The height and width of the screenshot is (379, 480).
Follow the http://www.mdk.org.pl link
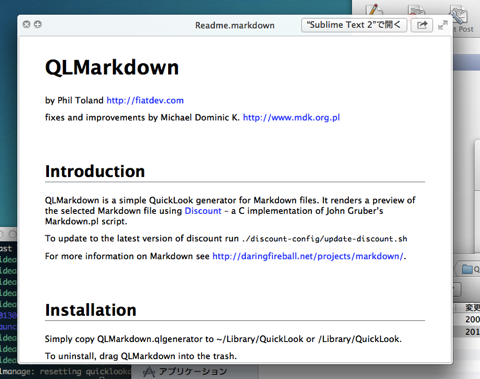point(291,118)
